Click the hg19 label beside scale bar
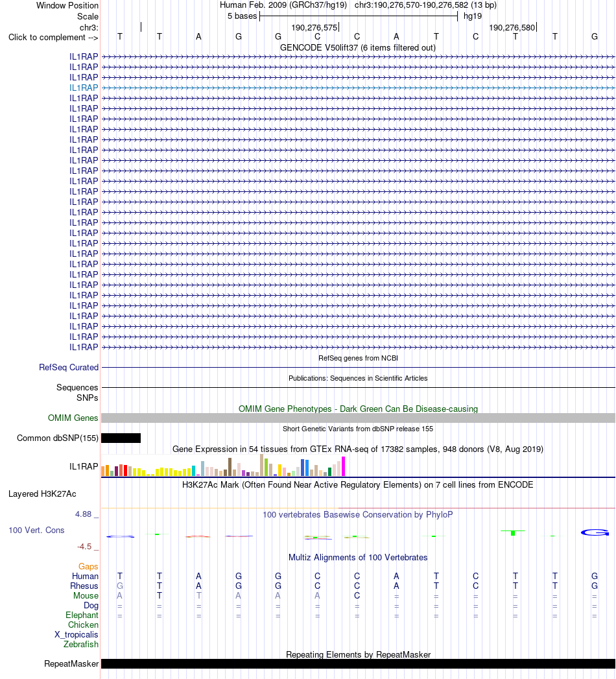Viewport: 616px width, 679px height. click(x=473, y=16)
